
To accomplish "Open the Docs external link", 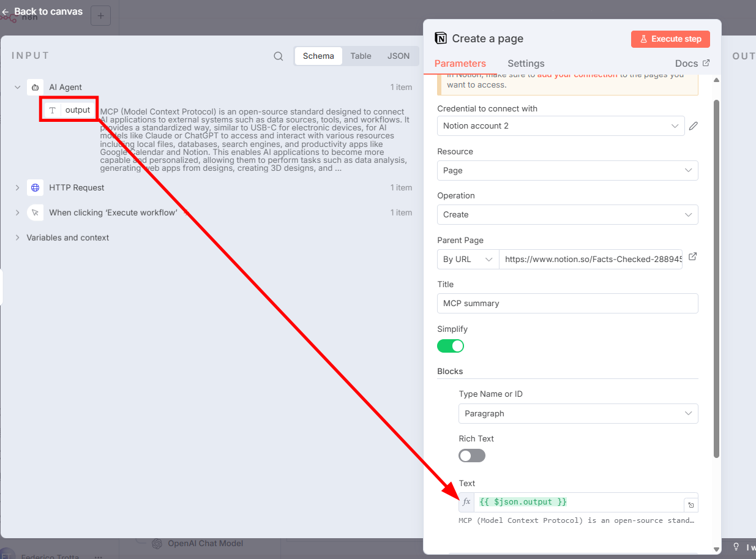I will [692, 64].
